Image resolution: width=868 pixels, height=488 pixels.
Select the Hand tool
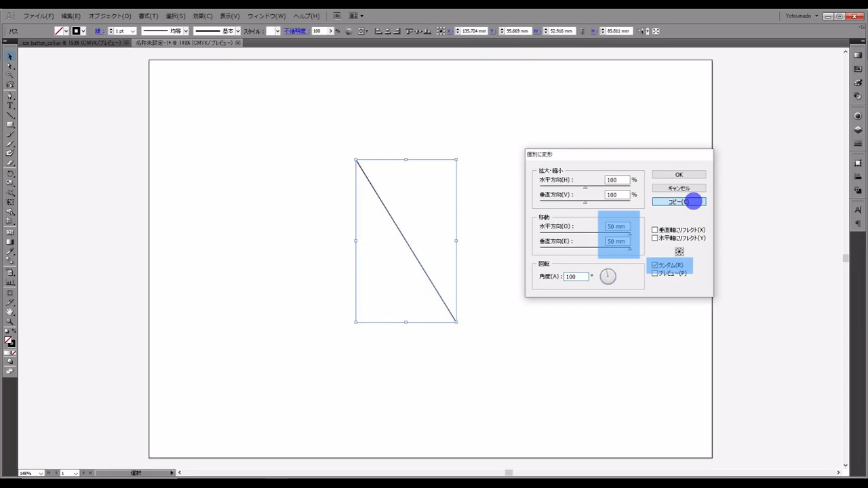pyautogui.click(x=9, y=312)
